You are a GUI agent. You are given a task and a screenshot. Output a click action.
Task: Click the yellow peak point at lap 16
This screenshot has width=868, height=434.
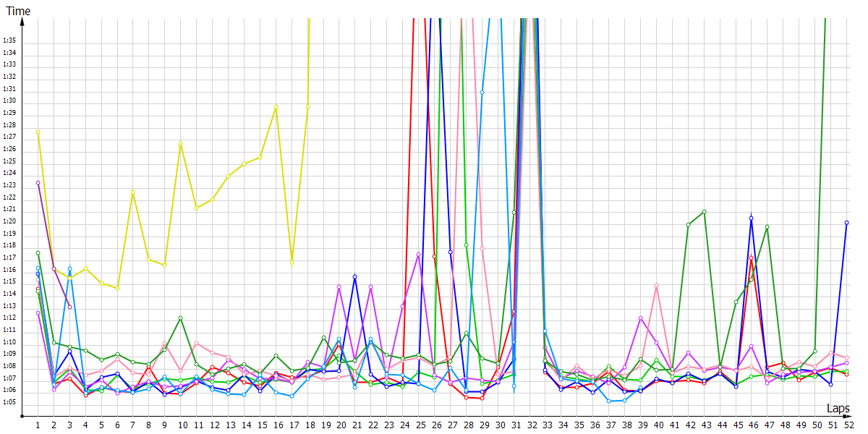(x=276, y=107)
